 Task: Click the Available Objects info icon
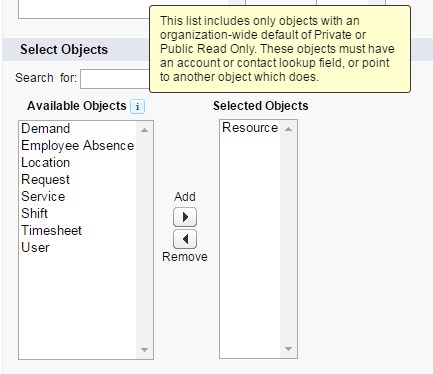(137, 107)
